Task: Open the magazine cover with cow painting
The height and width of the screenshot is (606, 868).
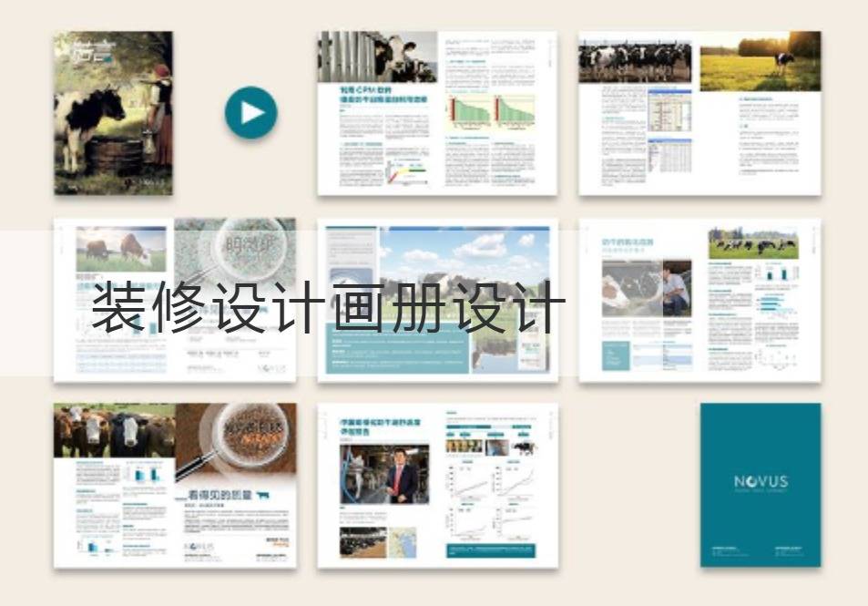Action: click(113, 113)
